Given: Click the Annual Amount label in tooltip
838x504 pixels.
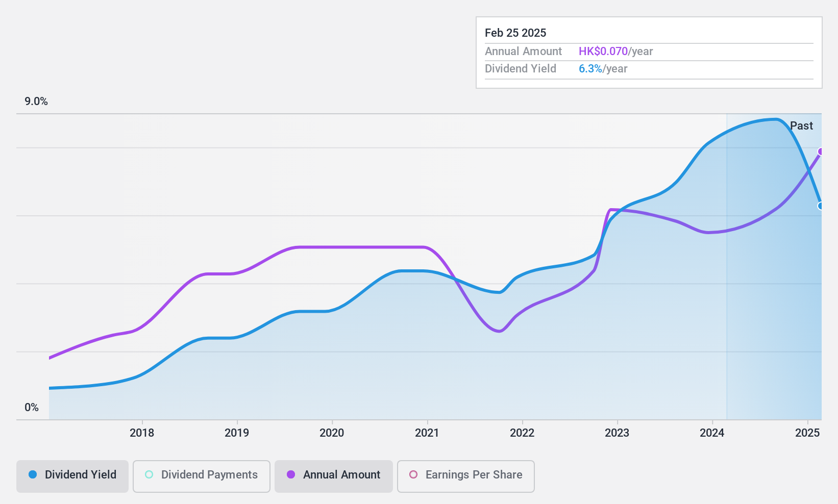Looking at the screenshot, I should pos(523,51).
